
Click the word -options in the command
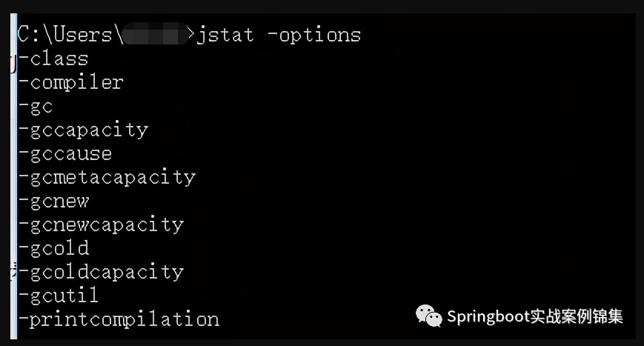314,36
